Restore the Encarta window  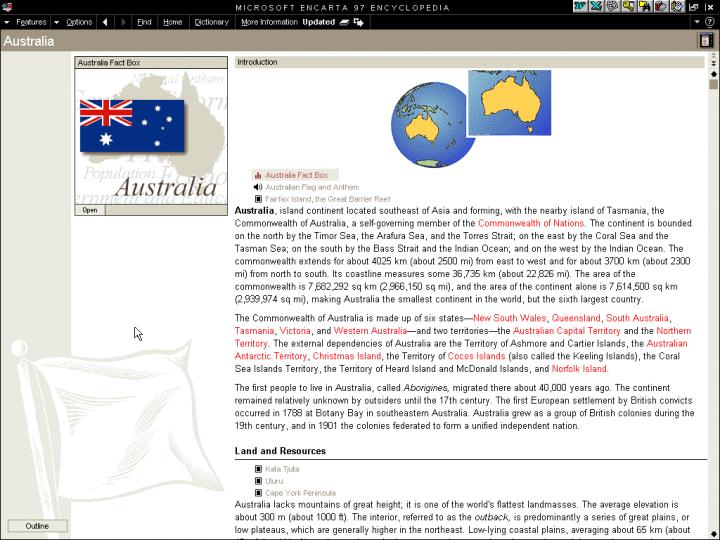pyautogui.click(x=694, y=7)
